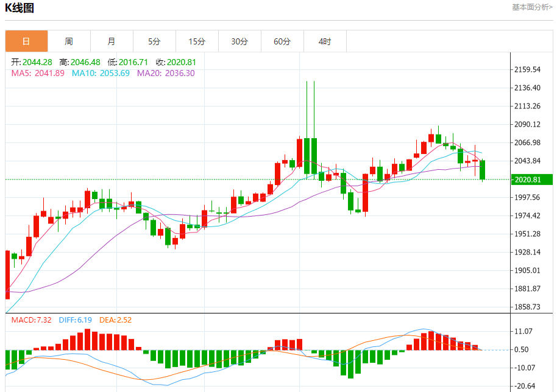
Task: Click the 低 2016.71 low value
Action: point(128,62)
